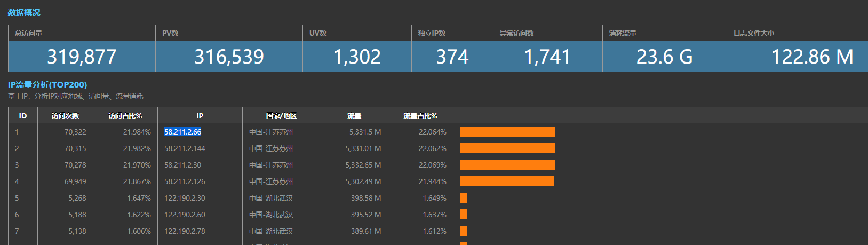Click IP address 58.211.2.144 in row 2

coord(185,148)
